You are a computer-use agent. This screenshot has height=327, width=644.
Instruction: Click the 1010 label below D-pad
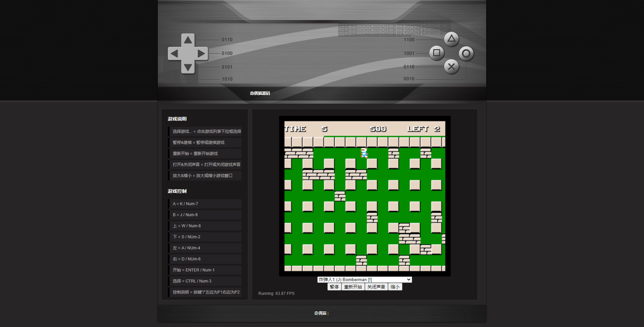pos(227,79)
